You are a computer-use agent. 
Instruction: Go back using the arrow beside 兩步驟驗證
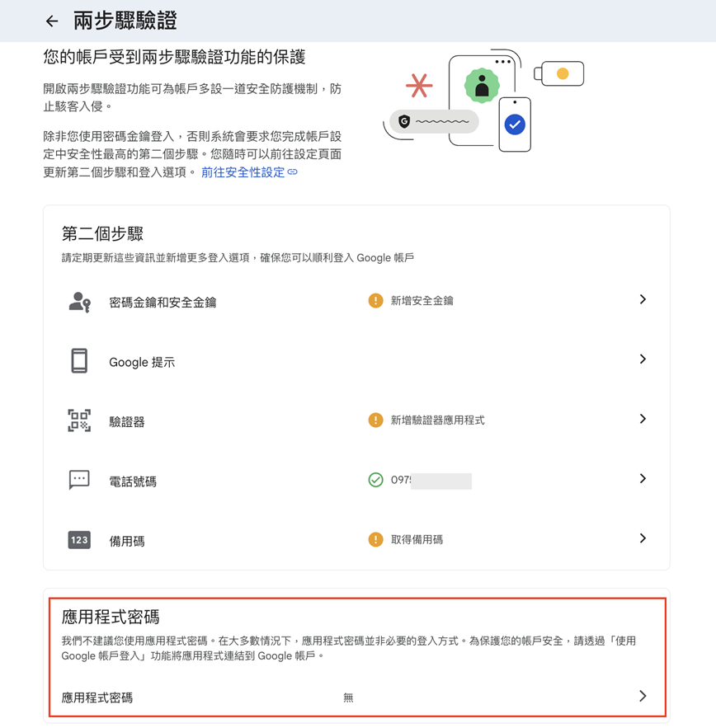(x=52, y=21)
